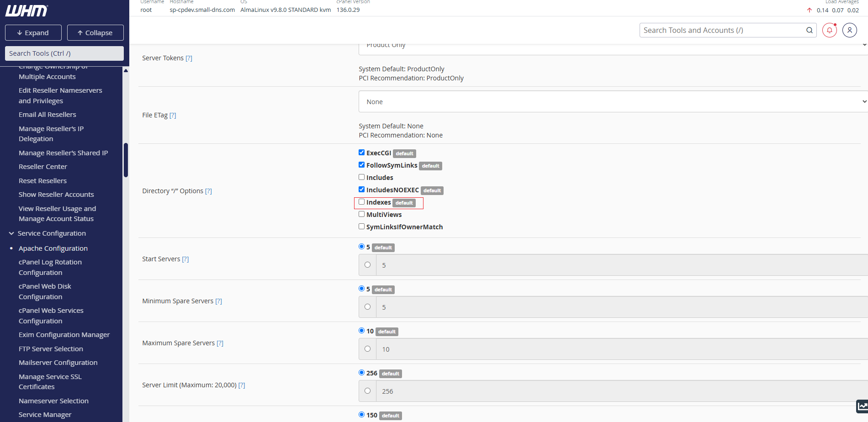The image size is (868, 422).
Task: Click the search magnifier icon
Action: click(x=810, y=30)
